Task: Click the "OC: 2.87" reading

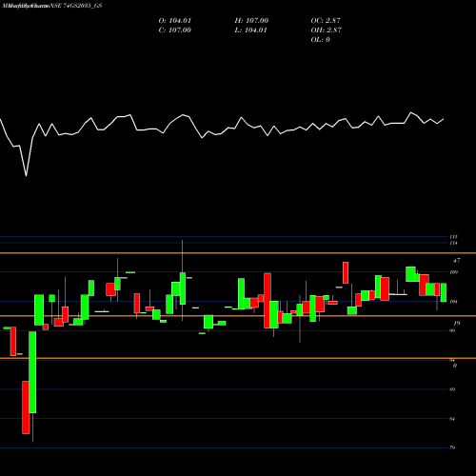Action: point(326,21)
